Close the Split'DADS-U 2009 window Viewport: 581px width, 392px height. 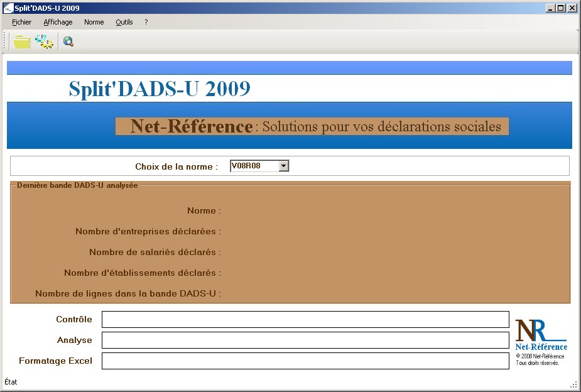(x=572, y=8)
